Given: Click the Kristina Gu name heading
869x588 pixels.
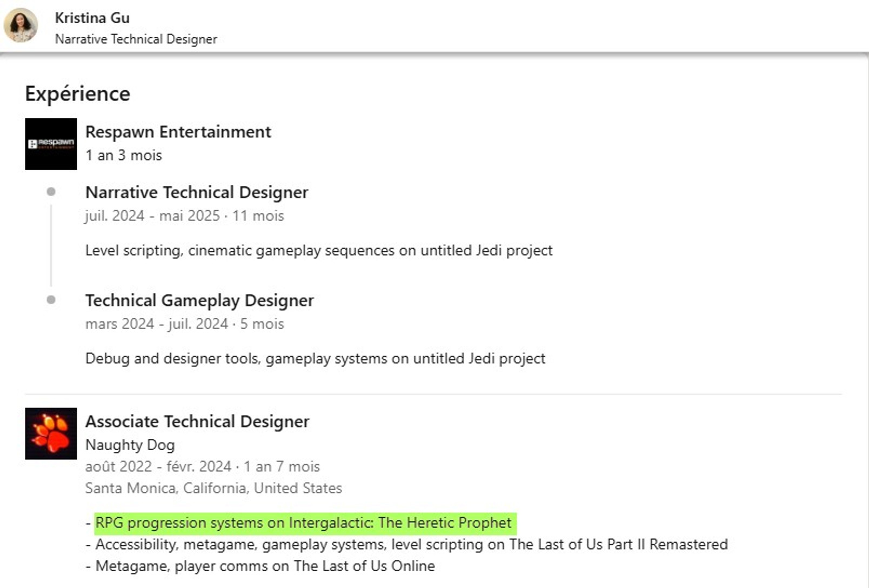Looking at the screenshot, I should coord(92,18).
